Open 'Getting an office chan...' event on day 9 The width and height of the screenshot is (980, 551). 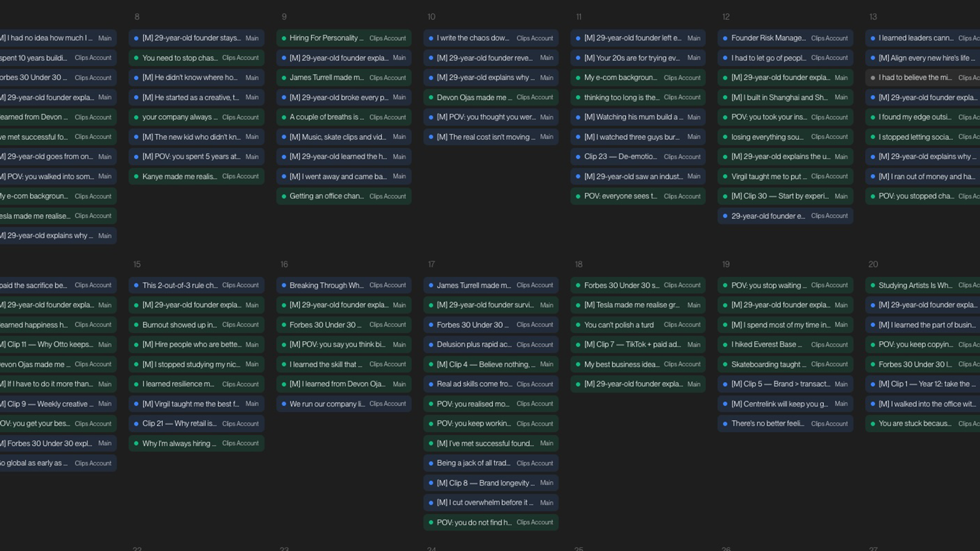click(344, 196)
